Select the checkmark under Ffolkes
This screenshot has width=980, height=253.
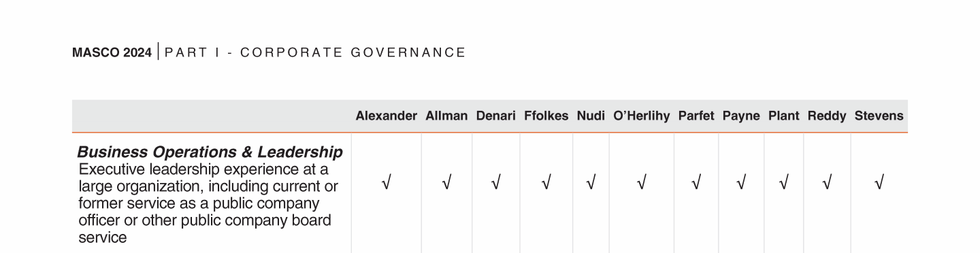tap(546, 182)
